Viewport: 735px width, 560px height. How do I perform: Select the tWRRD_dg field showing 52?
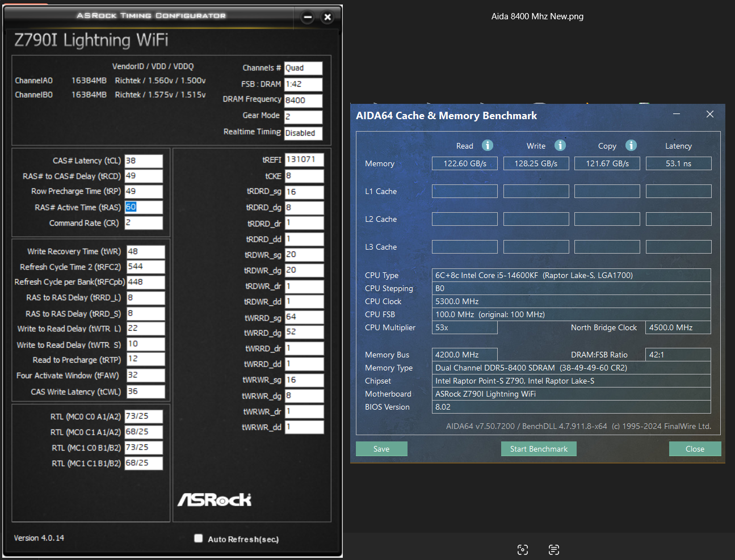click(x=304, y=332)
